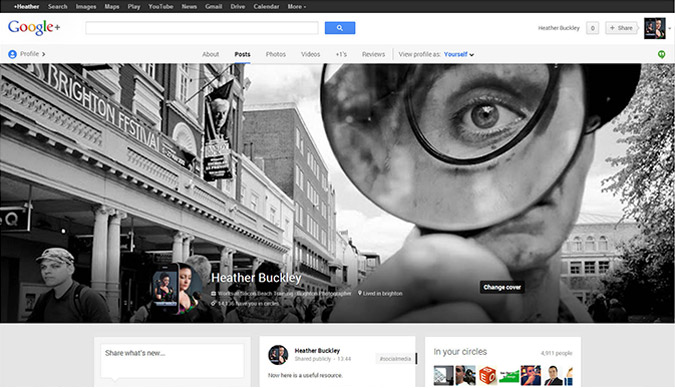Open the first circle member thumbnail
This screenshot has height=388, width=675.
point(443,376)
